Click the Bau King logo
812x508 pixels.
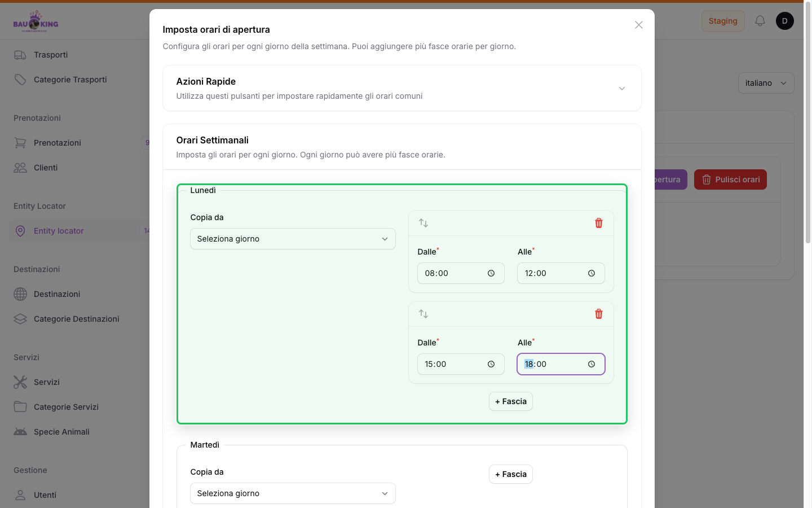(x=36, y=21)
